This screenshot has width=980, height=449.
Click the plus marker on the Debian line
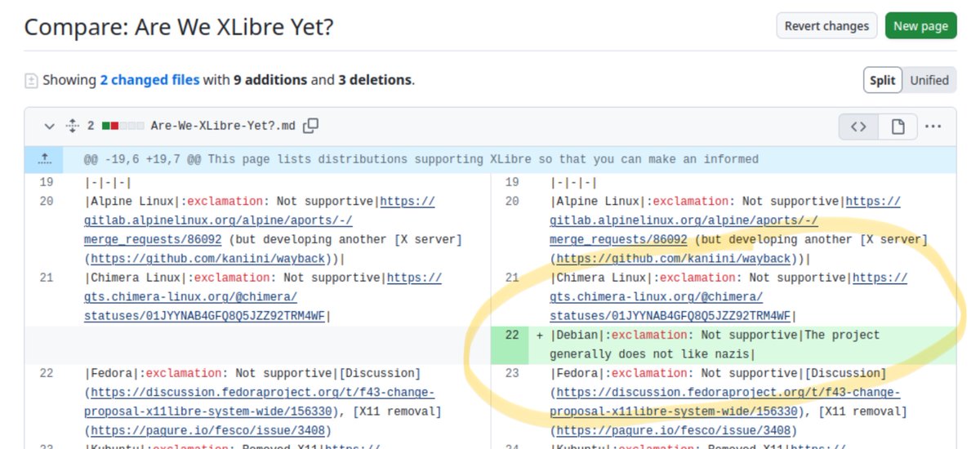click(x=539, y=336)
